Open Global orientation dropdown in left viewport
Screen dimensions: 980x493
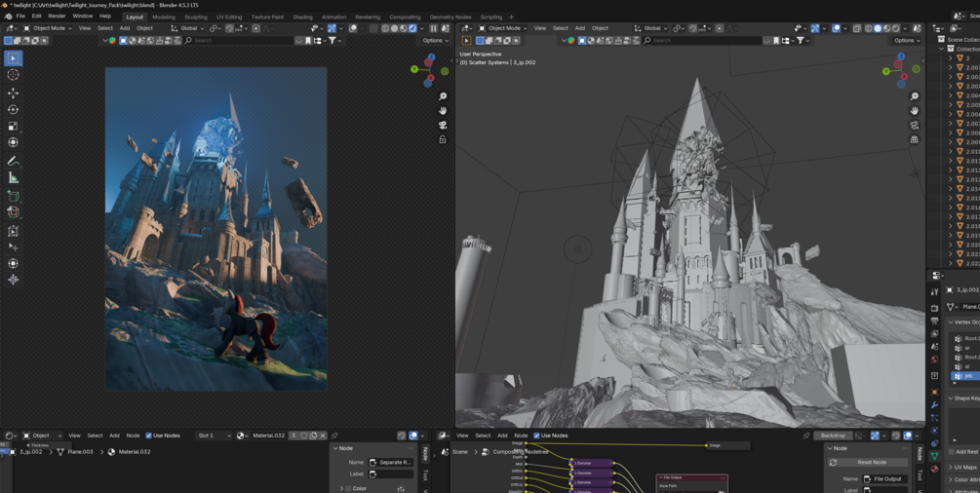[188, 28]
